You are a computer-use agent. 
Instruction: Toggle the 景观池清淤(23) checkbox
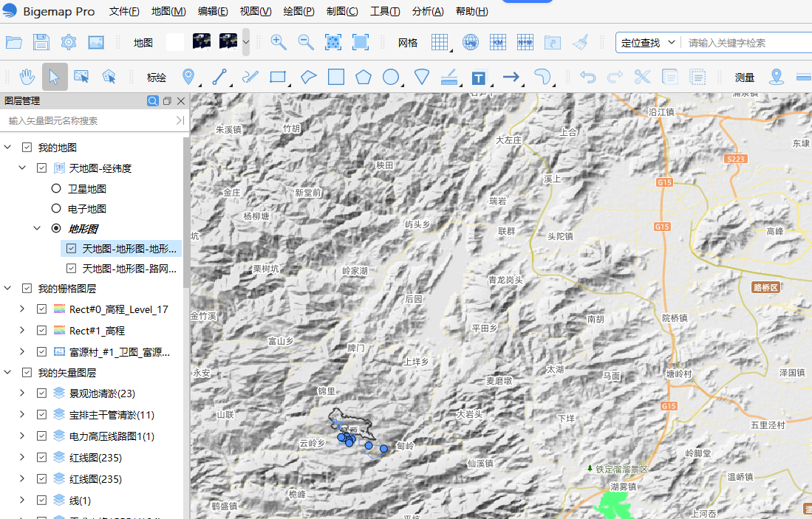pyautogui.click(x=42, y=393)
